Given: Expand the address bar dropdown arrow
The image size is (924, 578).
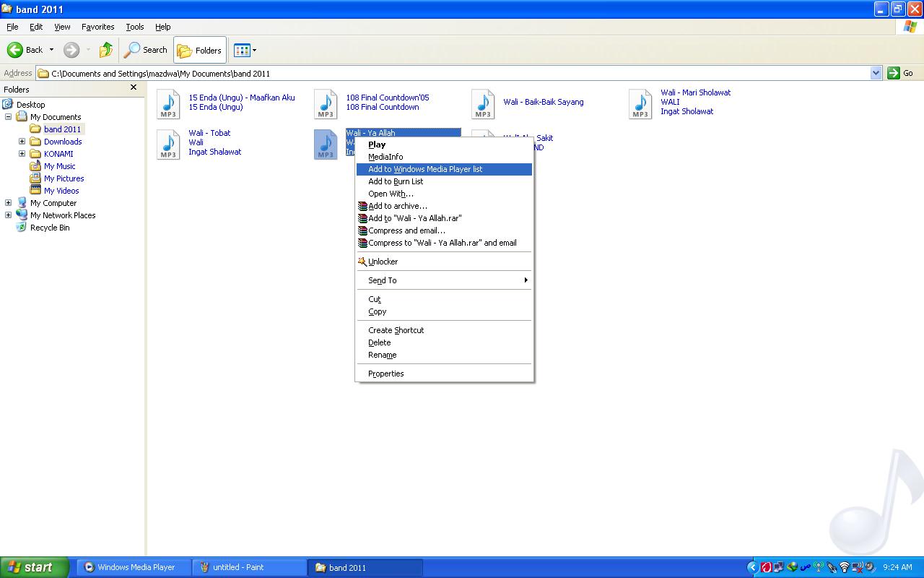Looking at the screenshot, I should tap(876, 73).
